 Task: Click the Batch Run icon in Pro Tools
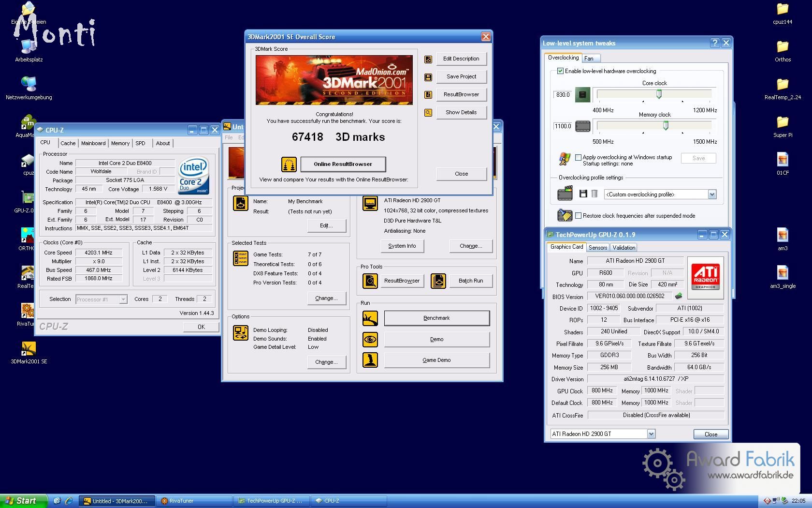coord(438,281)
